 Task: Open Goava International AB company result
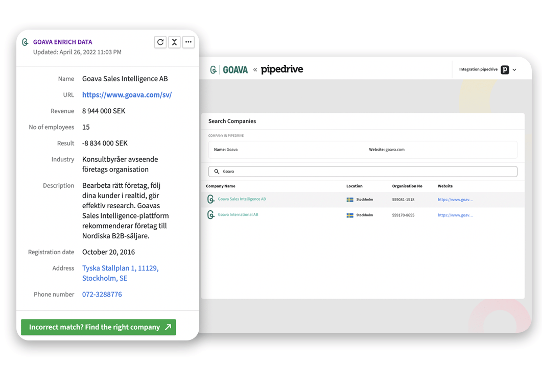[x=238, y=214]
